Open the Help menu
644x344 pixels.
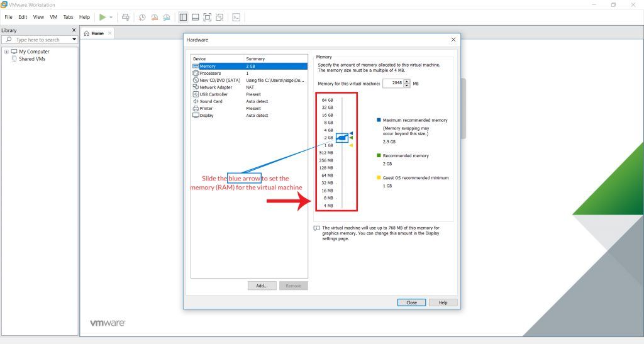point(85,17)
